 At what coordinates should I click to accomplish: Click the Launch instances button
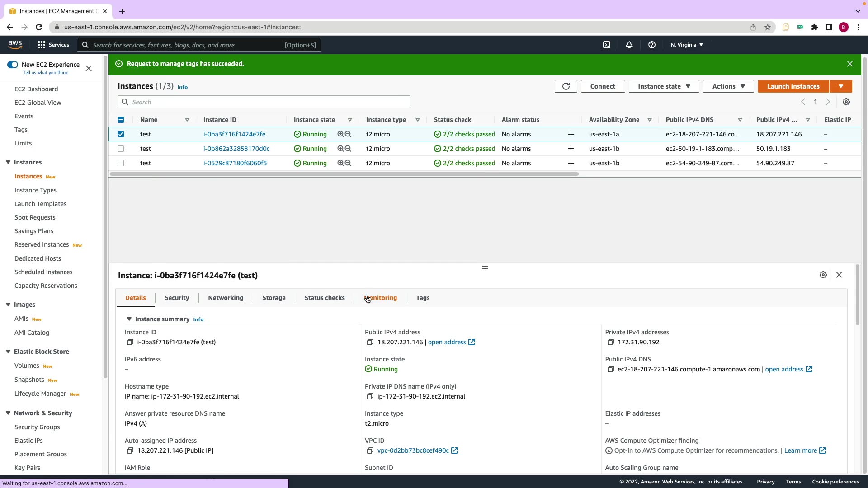point(793,86)
